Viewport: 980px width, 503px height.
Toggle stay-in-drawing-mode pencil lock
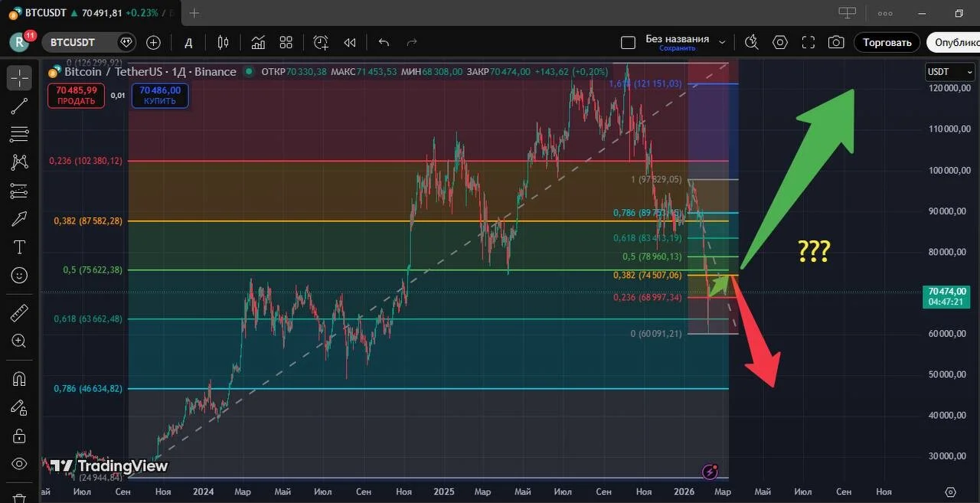19,407
